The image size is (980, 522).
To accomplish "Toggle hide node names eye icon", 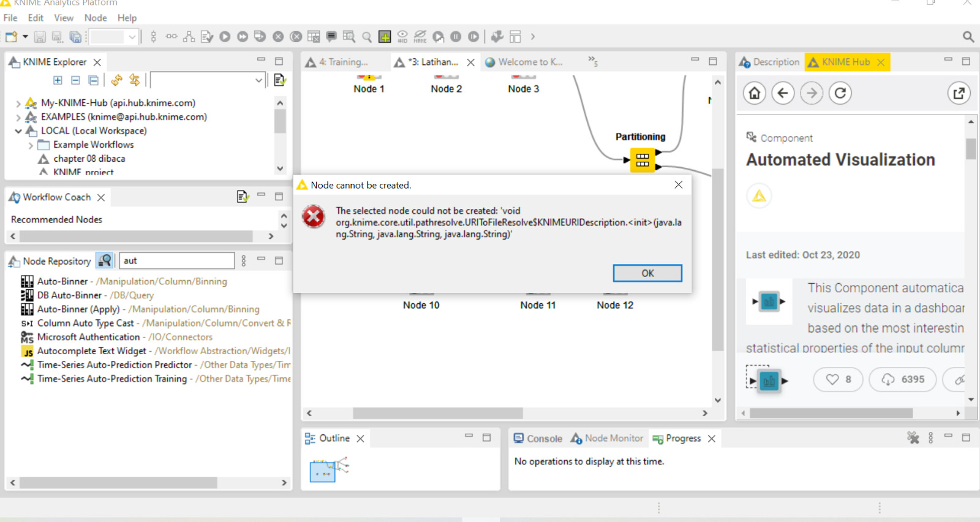I will (420, 37).
